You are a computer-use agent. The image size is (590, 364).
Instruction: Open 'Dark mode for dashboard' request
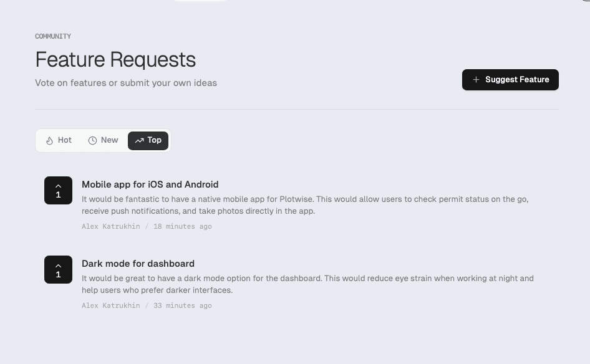(138, 264)
